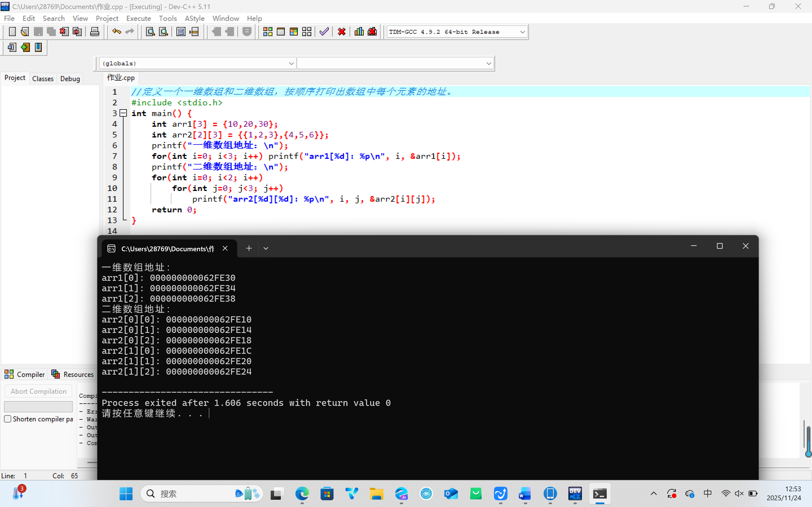Screen dimensions: 812x507
Task: Open the Execute menu
Action: 138,18
